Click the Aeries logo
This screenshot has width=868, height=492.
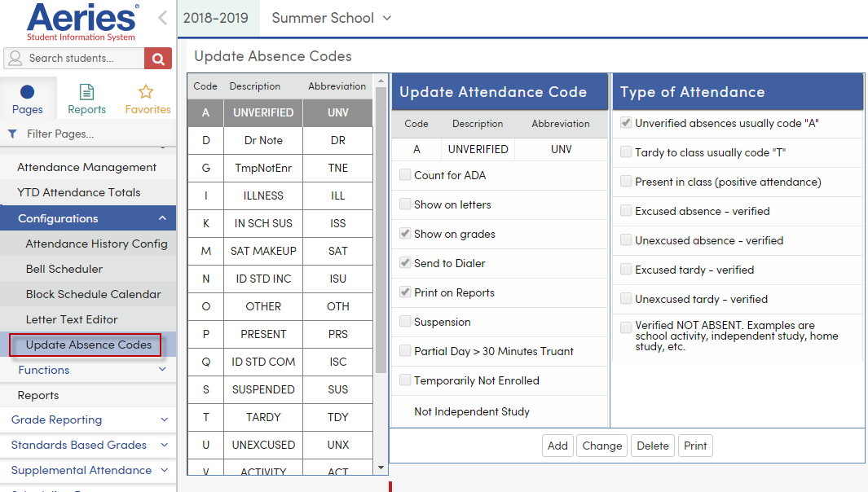click(82, 22)
